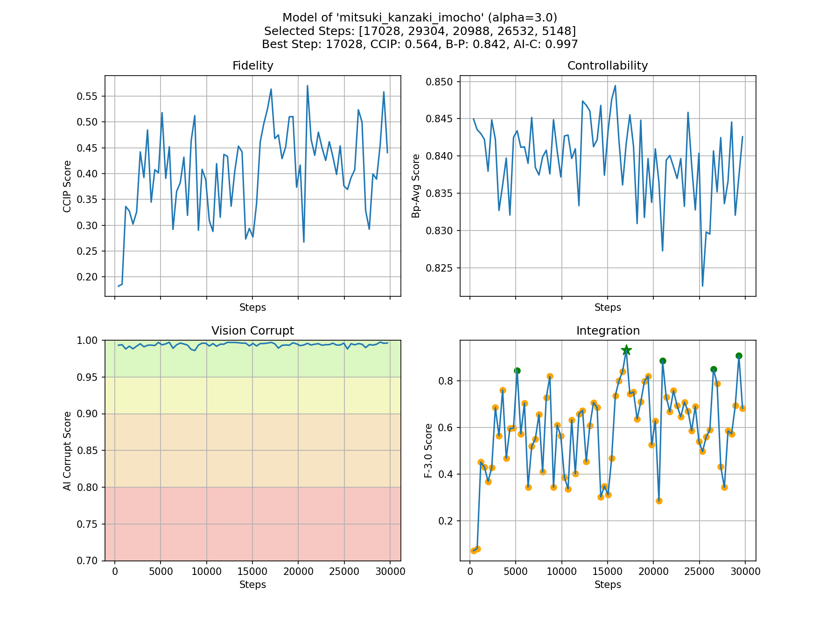Select the "Best Step: 17028, CCIP: 0.564" line

click(420, 44)
